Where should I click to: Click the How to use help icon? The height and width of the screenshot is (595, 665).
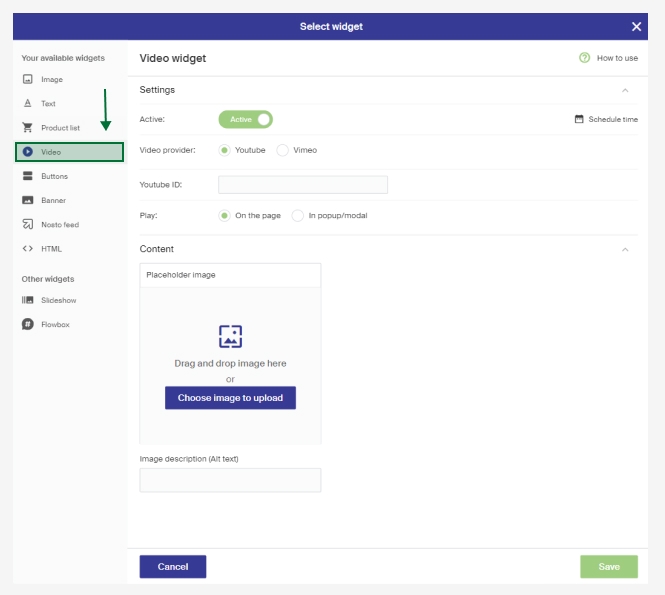click(x=584, y=58)
